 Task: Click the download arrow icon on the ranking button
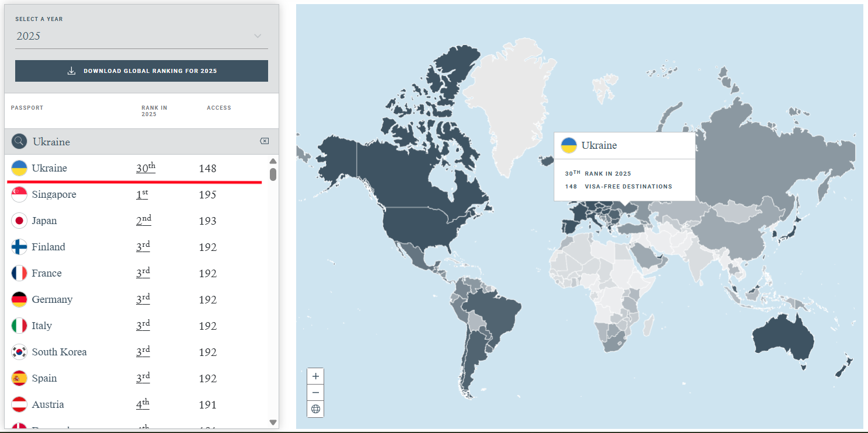71,70
